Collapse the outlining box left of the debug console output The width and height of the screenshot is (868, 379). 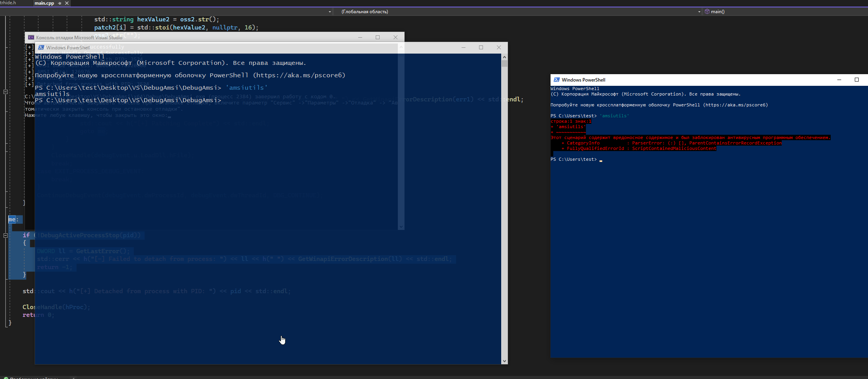point(5,92)
